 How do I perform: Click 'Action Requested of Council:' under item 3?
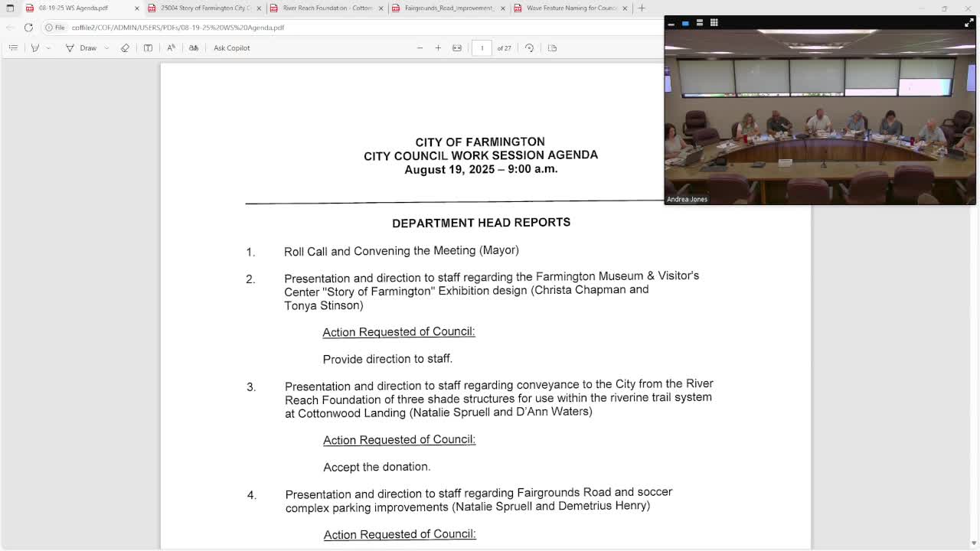click(399, 440)
